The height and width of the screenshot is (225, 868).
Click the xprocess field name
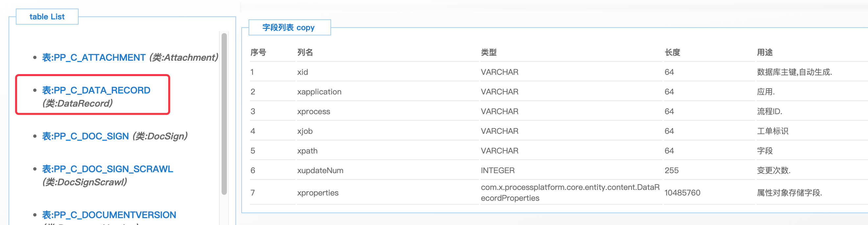point(313,111)
